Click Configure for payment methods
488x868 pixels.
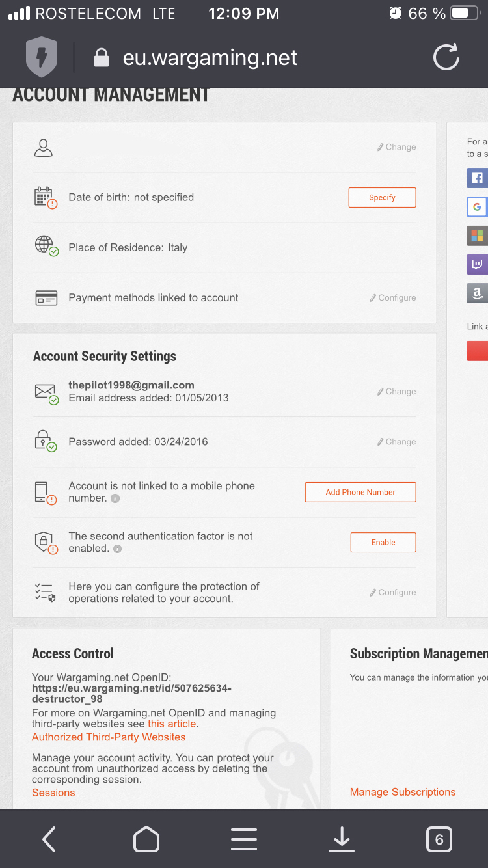click(x=393, y=297)
